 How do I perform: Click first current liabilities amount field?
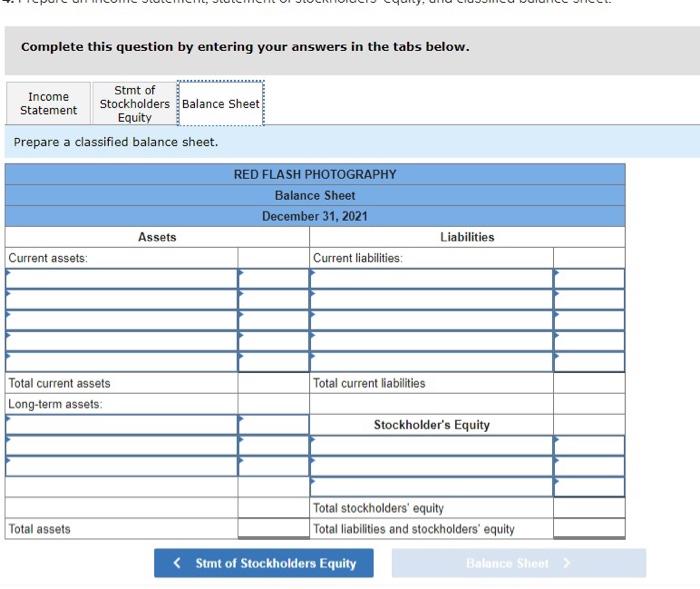pyautogui.click(x=589, y=279)
